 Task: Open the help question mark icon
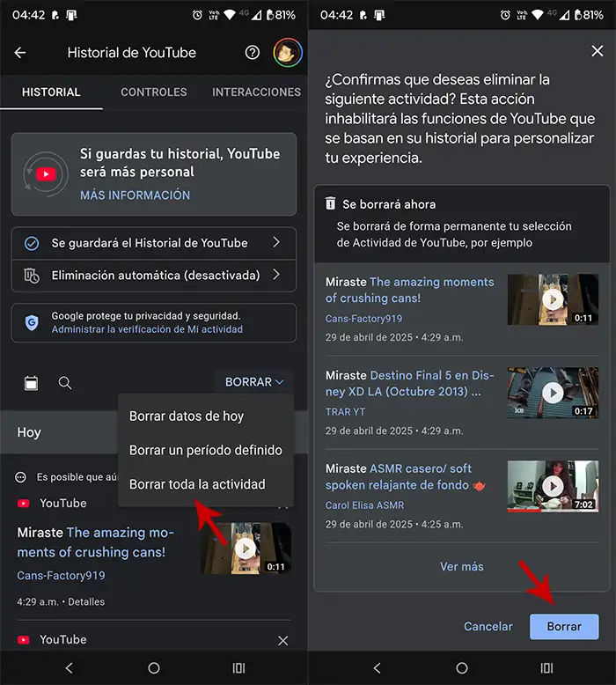(253, 53)
